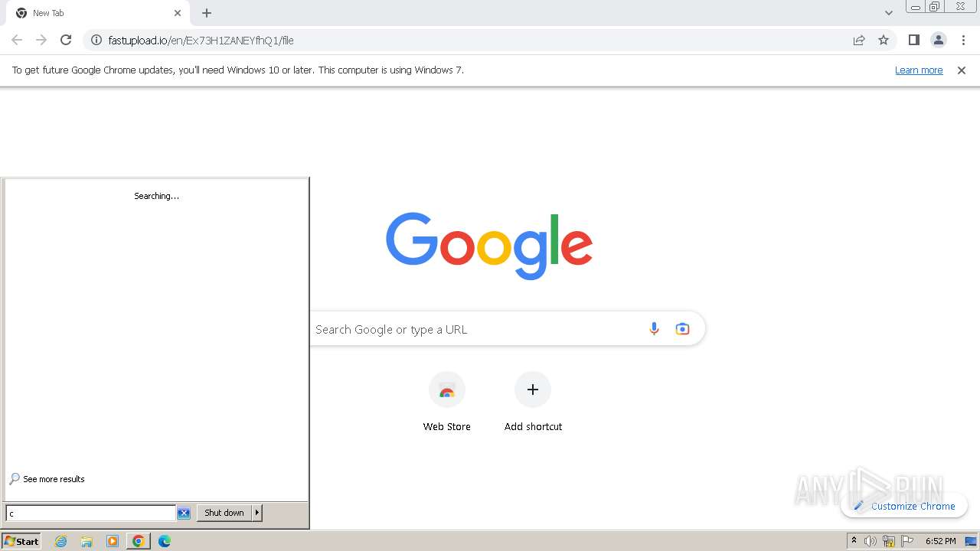Image resolution: width=980 pixels, height=551 pixels.
Task: Launch Internet Explorer from taskbar
Action: pos(61,541)
